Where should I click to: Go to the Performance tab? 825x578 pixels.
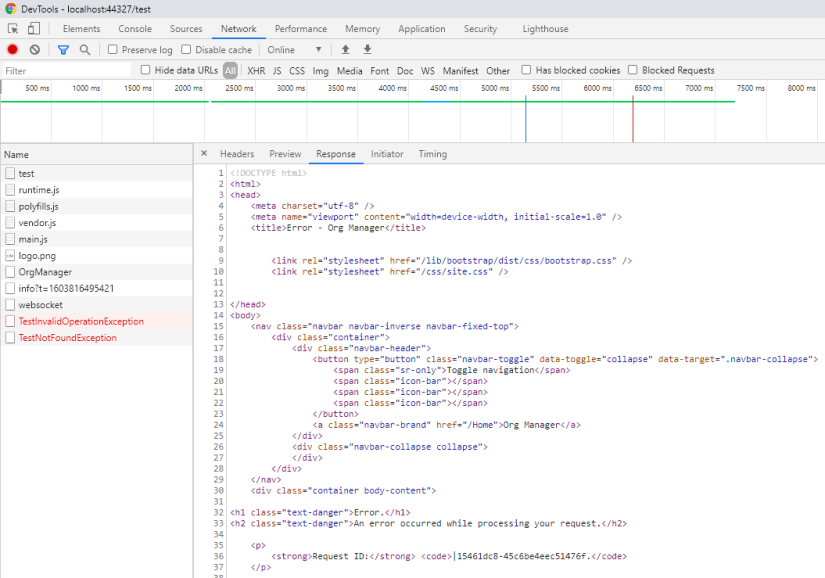point(301,29)
